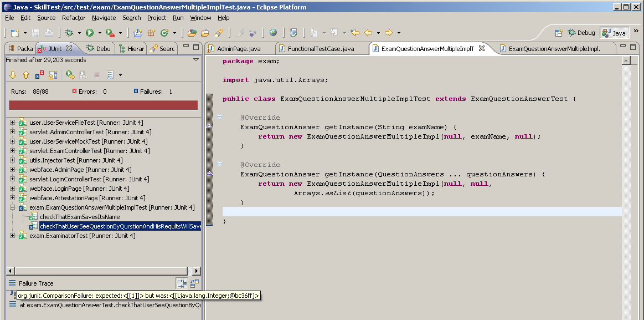This screenshot has height=320, width=644.
Task: Open the Run dropdown menu arrow
Action: [99, 33]
